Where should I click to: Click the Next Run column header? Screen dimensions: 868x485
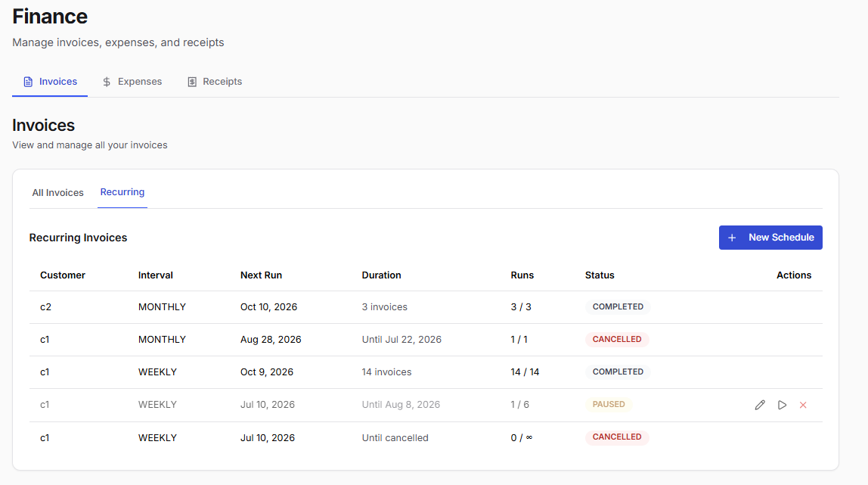tap(262, 275)
